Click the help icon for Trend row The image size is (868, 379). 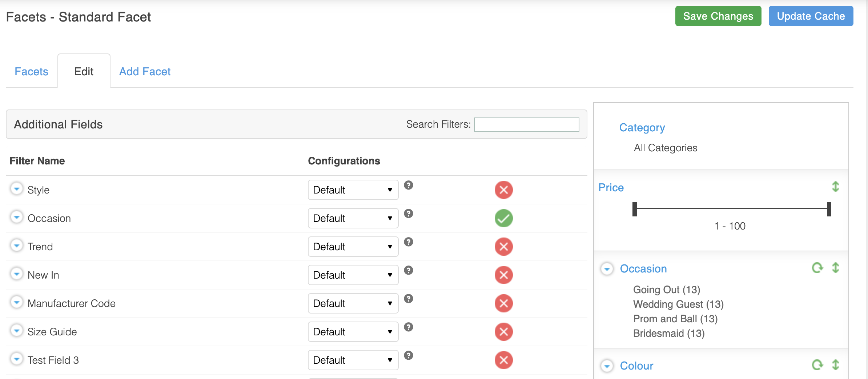pyautogui.click(x=409, y=242)
